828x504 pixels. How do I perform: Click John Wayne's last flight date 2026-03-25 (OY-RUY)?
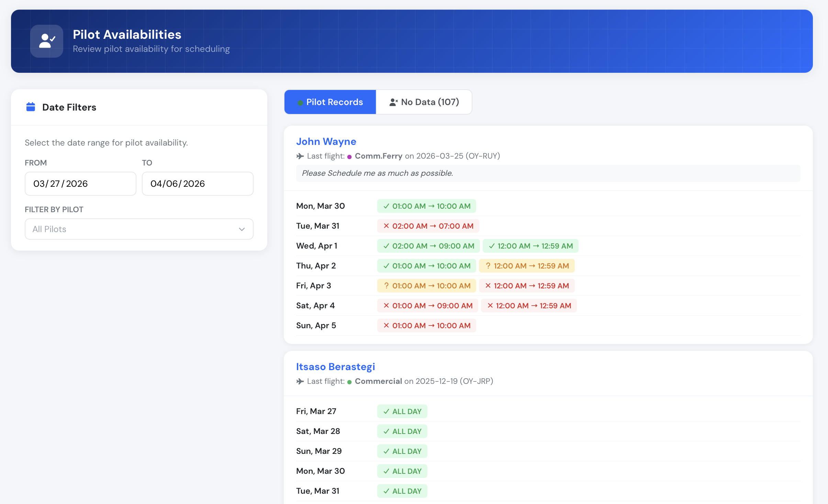click(458, 156)
